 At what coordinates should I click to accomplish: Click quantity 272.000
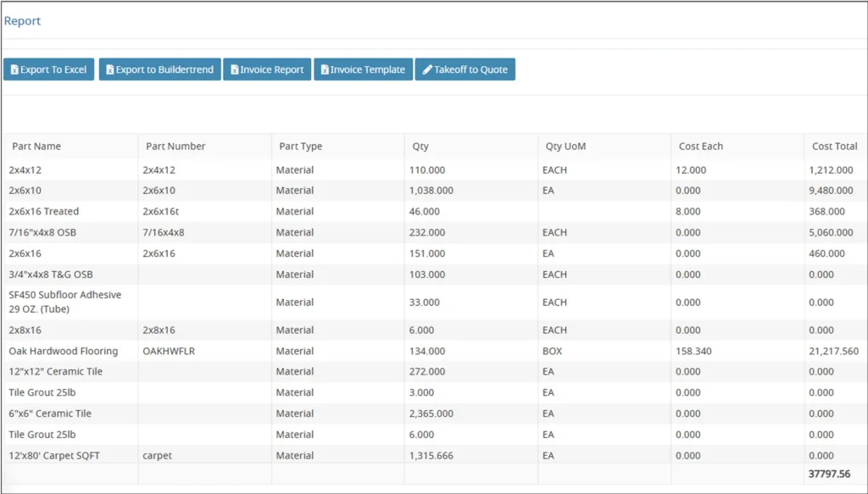[x=427, y=372]
